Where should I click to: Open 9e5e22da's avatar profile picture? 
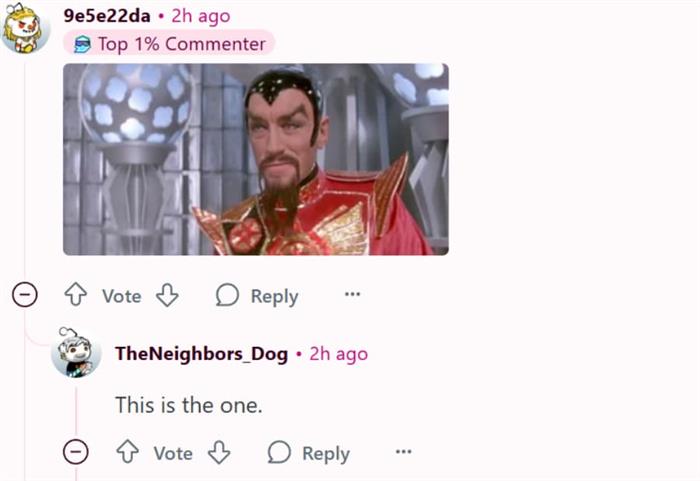(x=25, y=28)
